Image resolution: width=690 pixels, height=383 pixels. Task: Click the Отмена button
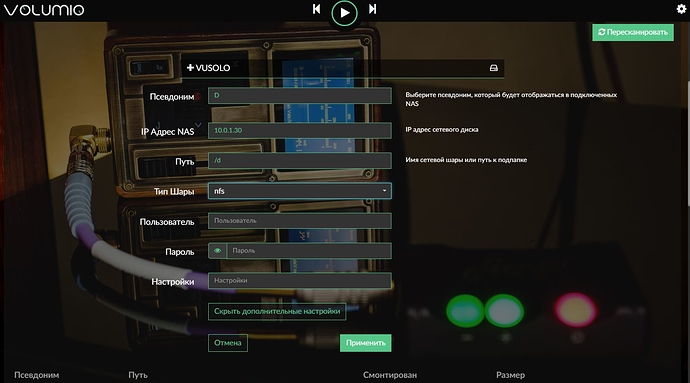228,343
